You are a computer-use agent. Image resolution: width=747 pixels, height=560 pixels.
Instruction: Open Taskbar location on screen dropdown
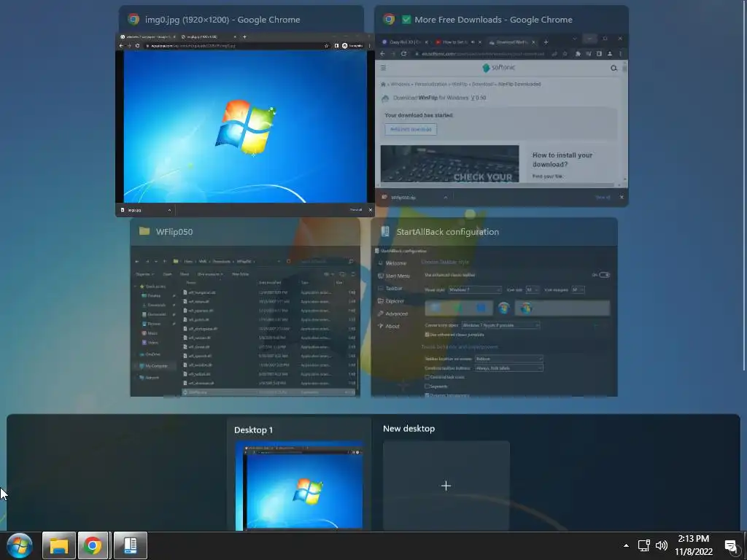(508, 359)
